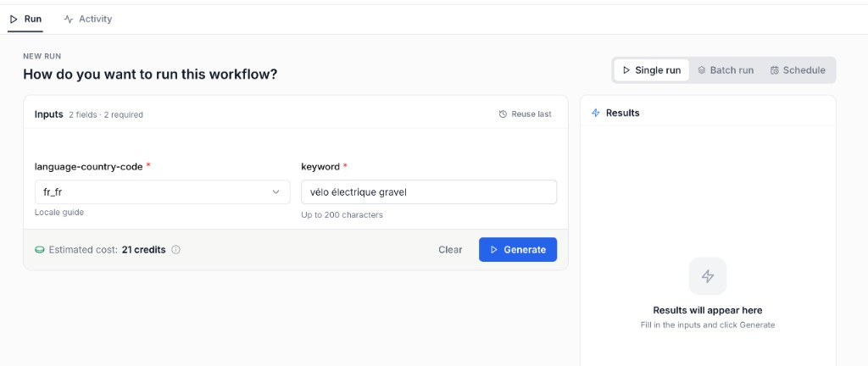The image size is (868, 366).
Task: Click the "2 fields · 2 required" text
Action: pyautogui.click(x=106, y=115)
